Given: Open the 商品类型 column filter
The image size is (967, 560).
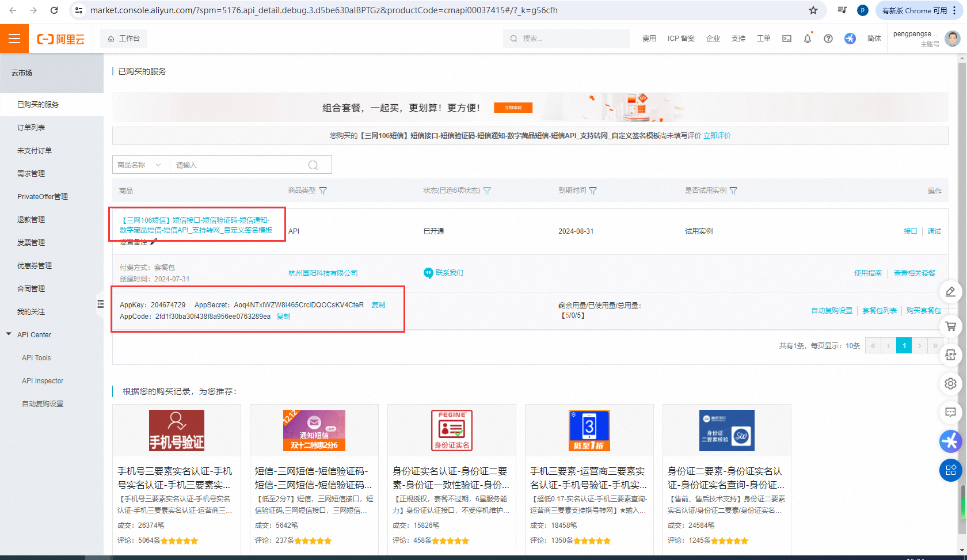Looking at the screenshot, I should click(x=323, y=191).
